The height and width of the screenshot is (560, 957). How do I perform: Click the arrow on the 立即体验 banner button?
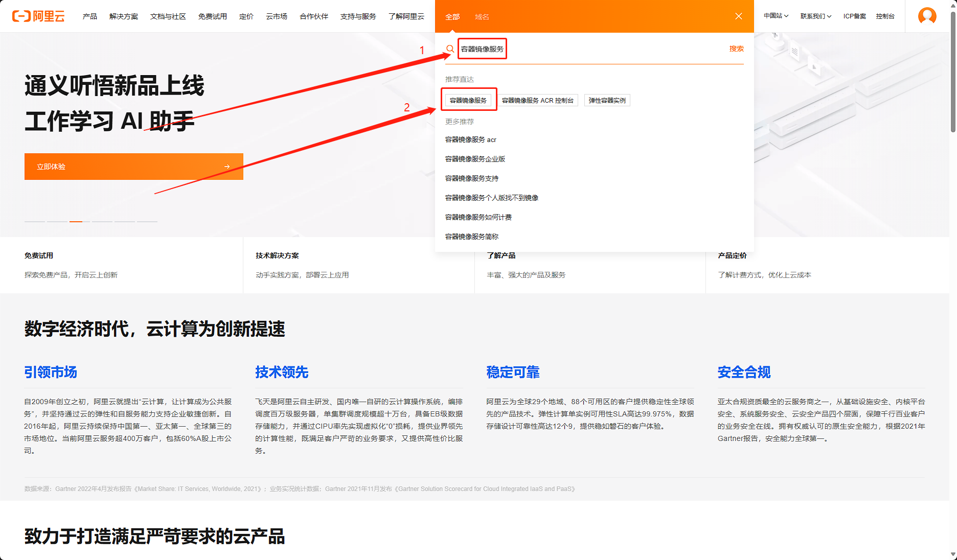coord(227,167)
